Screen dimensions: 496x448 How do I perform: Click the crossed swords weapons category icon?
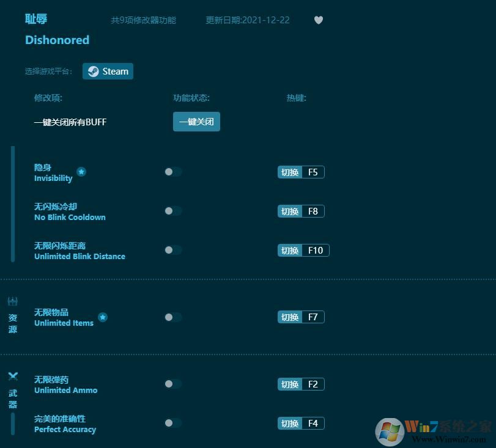click(13, 376)
